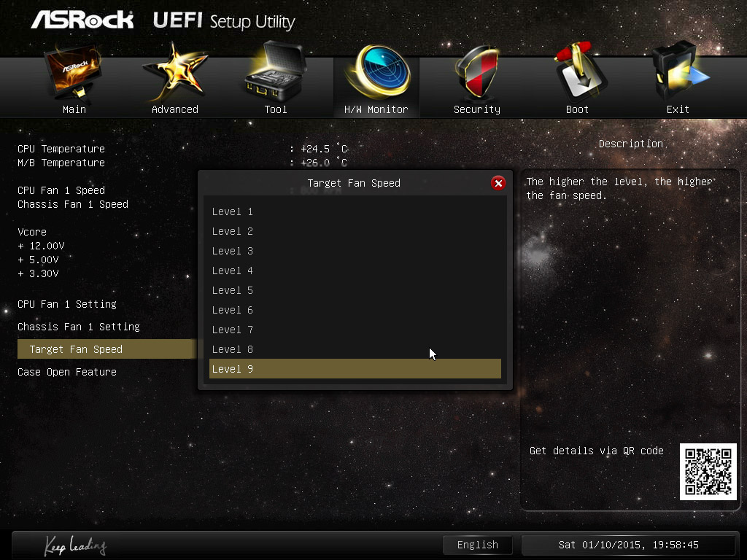Click the M/B Temperature label
This screenshot has width=747, height=560.
click(x=61, y=163)
